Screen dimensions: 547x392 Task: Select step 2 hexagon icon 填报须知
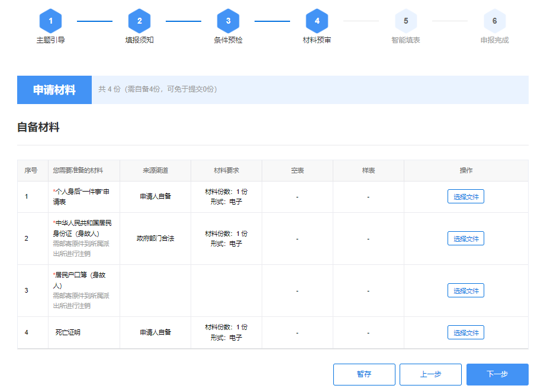pos(139,21)
